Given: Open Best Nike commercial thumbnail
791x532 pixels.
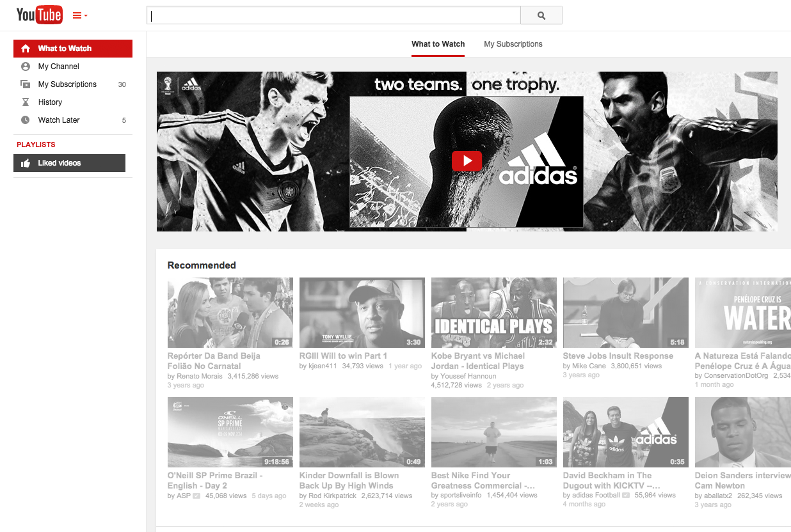Looking at the screenshot, I should tap(494, 432).
